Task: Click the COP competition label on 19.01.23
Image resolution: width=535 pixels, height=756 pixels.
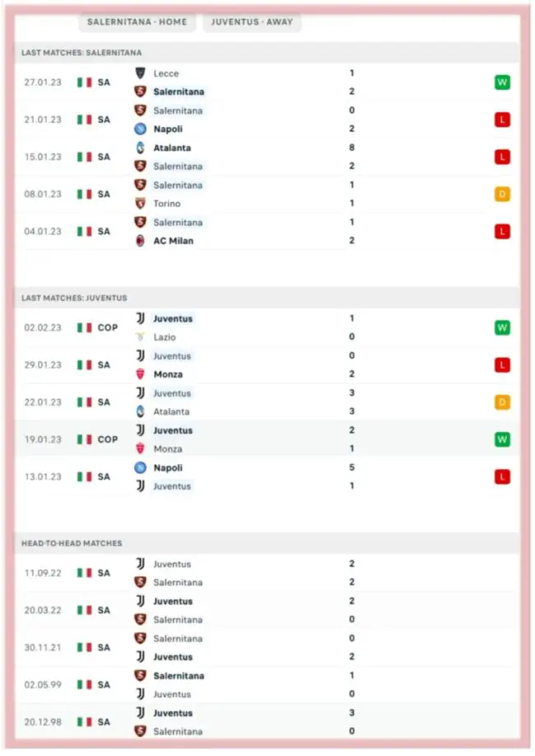Action: pyautogui.click(x=108, y=439)
